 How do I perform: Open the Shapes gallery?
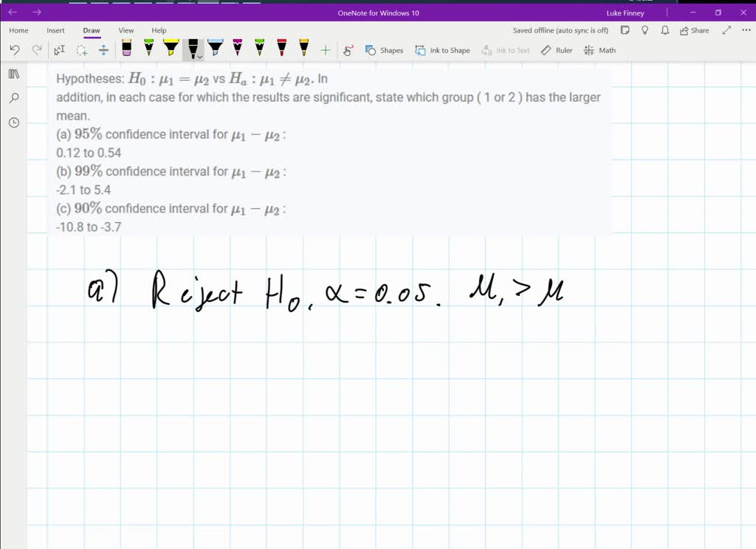(x=384, y=50)
